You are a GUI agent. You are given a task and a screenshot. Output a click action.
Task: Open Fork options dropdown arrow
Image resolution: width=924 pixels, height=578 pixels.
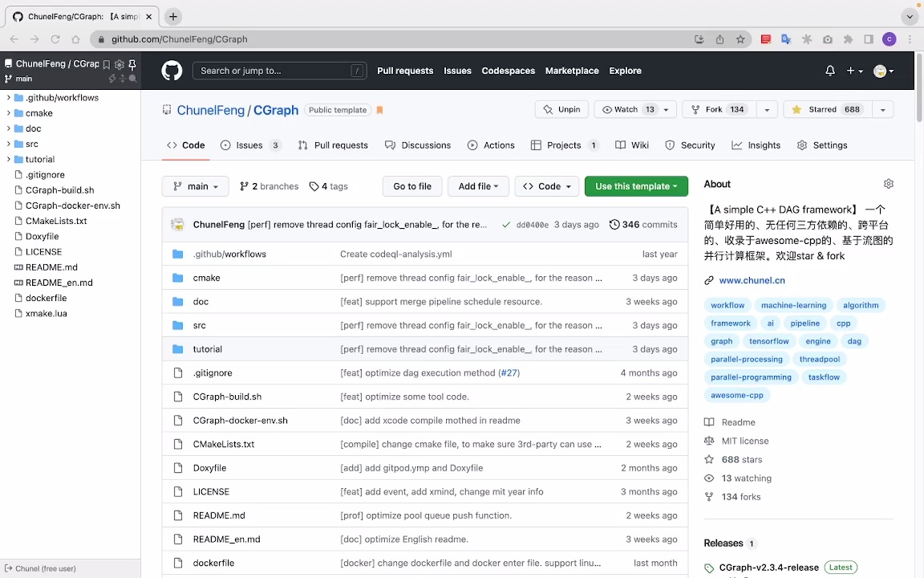[767, 110]
